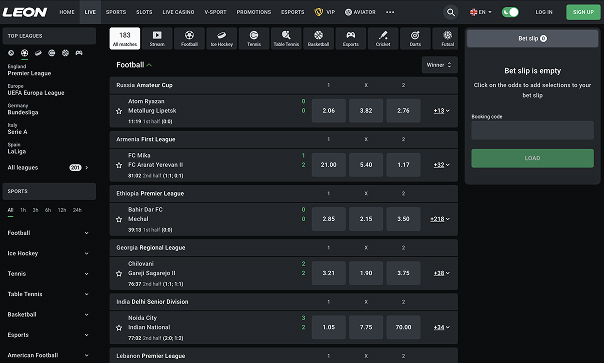Click the SIGN UP button
Image resolution: width=604 pixels, height=363 pixels.
pyautogui.click(x=583, y=12)
